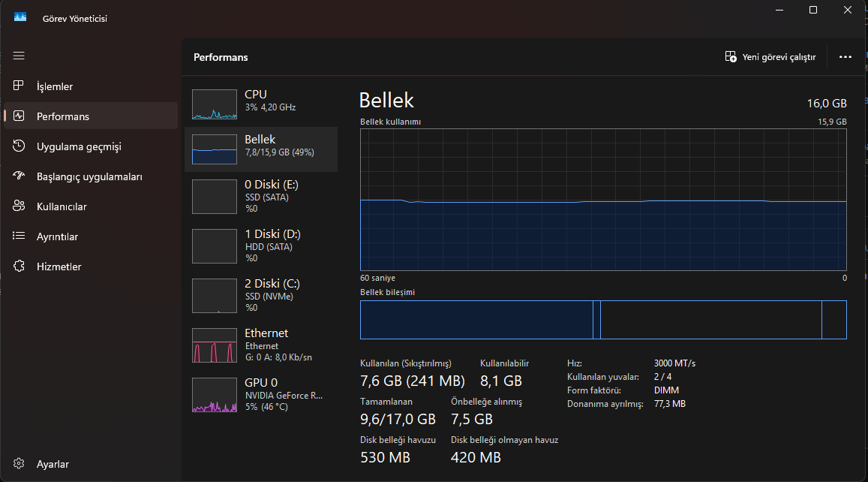868x482 pixels.
Task: Click the 2 / 4 slots value
Action: click(662, 377)
